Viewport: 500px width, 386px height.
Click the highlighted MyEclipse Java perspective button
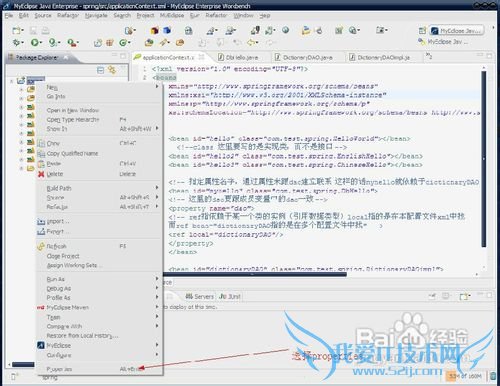[457, 31]
